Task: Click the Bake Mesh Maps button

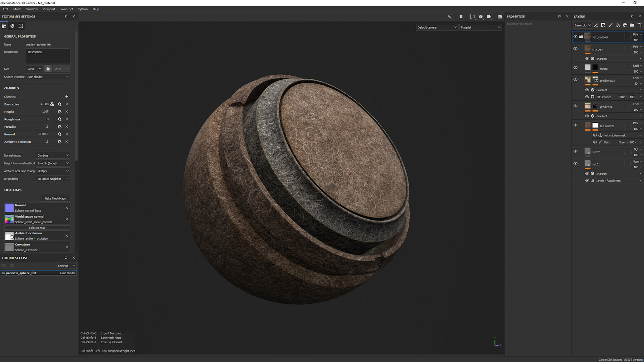Action: 55,198
